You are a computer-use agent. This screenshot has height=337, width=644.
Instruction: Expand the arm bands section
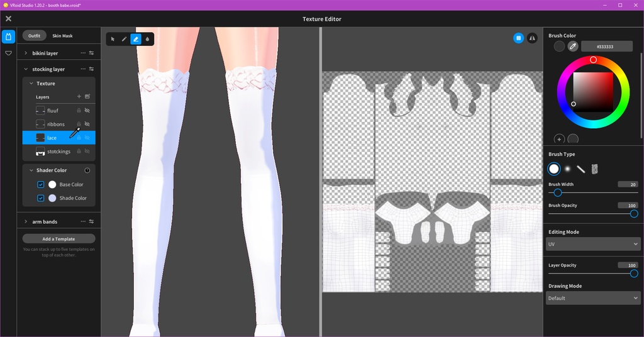point(26,222)
